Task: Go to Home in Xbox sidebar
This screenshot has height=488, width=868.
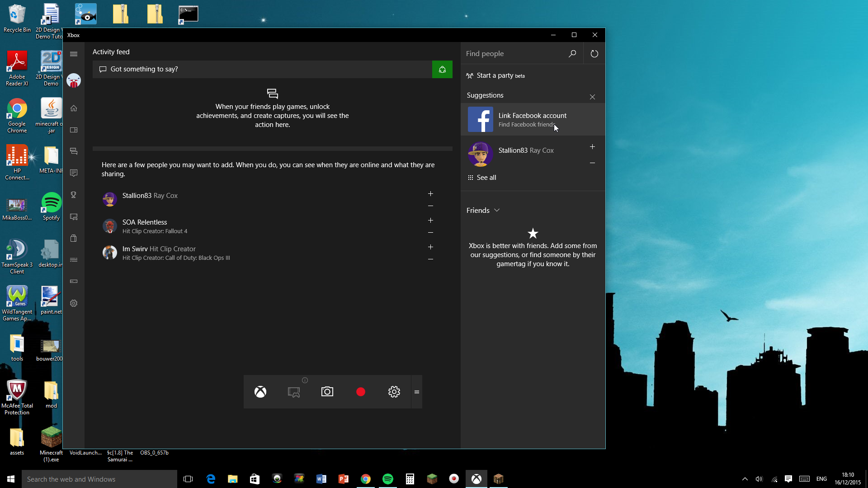Action: (74, 108)
